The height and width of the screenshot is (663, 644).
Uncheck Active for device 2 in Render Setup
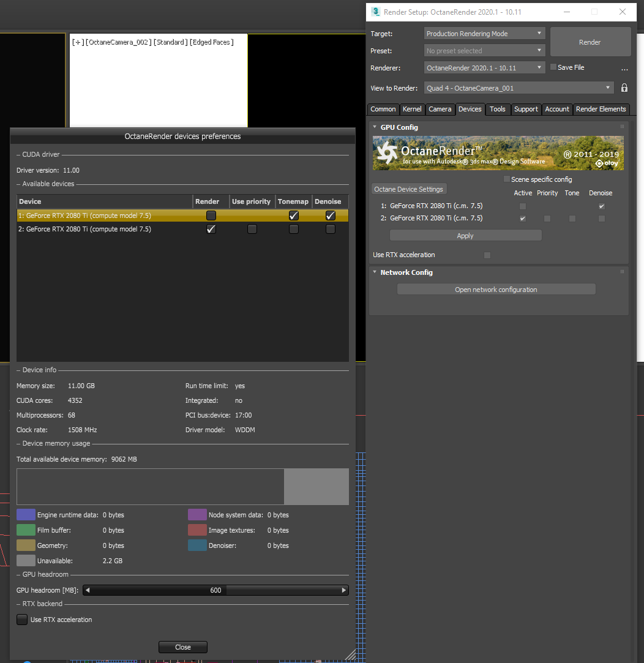tap(523, 219)
